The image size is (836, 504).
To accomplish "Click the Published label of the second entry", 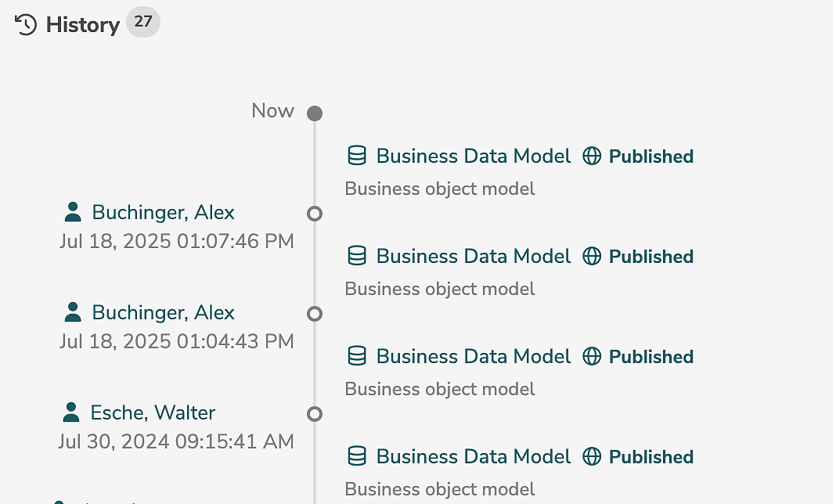I will [x=651, y=257].
